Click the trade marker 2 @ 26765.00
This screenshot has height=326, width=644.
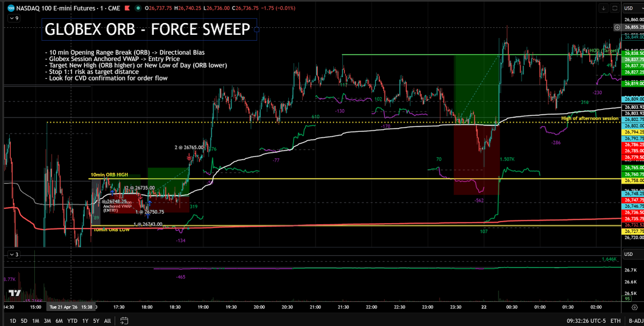[x=188, y=147]
